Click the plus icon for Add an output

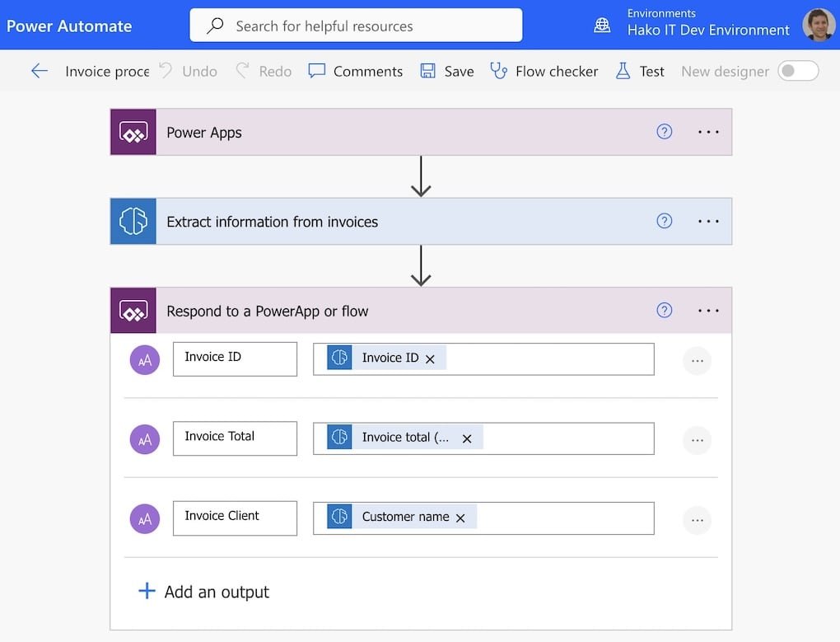click(x=147, y=591)
